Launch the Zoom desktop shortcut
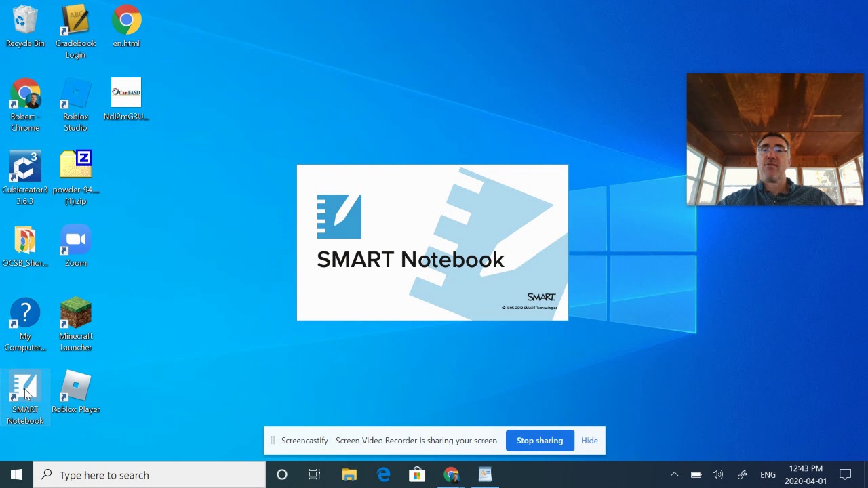 tap(75, 246)
